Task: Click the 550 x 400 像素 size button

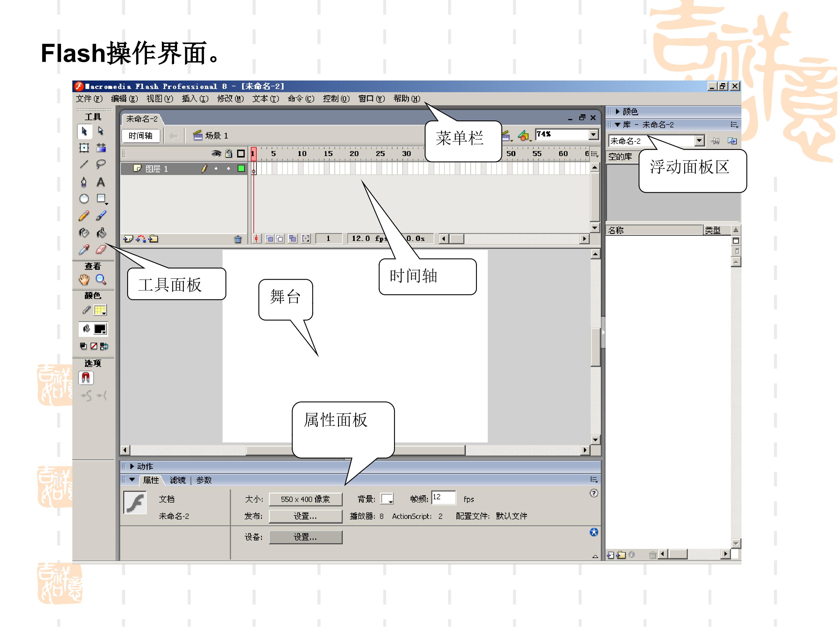Action: pyautogui.click(x=305, y=499)
